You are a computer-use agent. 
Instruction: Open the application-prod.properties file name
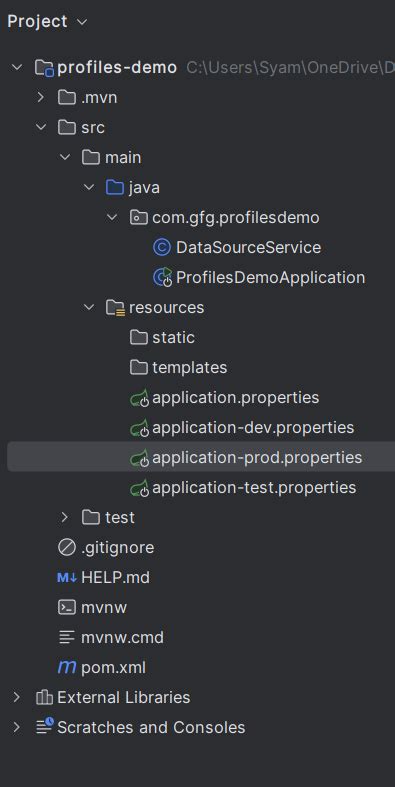(x=257, y=458)
